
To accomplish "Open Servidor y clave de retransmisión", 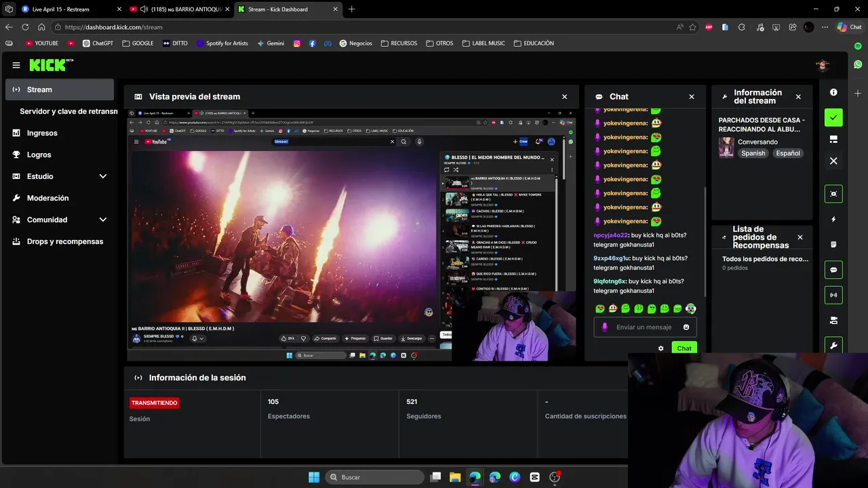I will [68, 111].
